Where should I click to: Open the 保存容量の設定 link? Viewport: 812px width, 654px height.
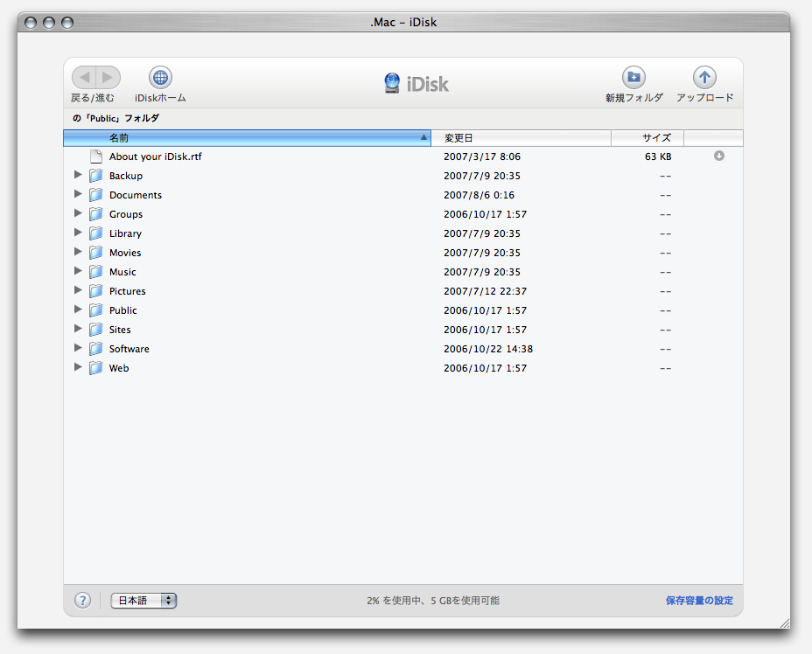(x=699, y=601)
